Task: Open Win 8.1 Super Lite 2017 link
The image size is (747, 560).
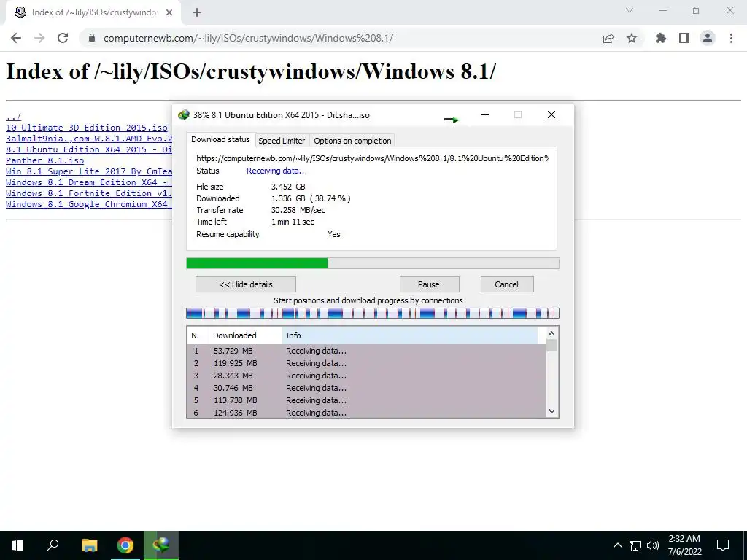Action: tap(89, 171)
